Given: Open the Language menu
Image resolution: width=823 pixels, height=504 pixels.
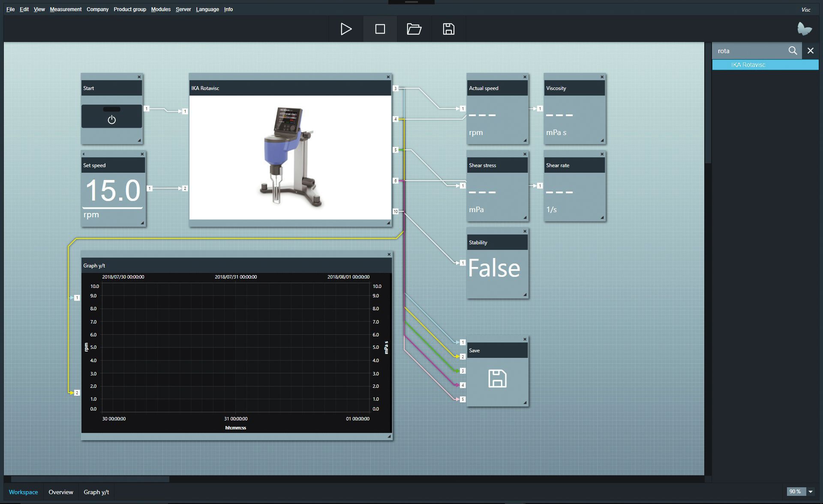Looking at the screenshot, I should tap(207, 9).
